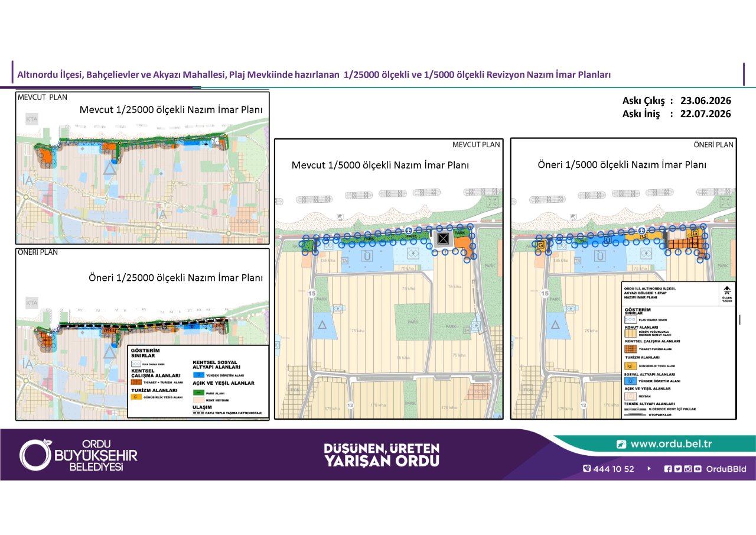
Task: Click the Ordu Büyükşehir Belediyesi logo
Action: click(78, 455)
